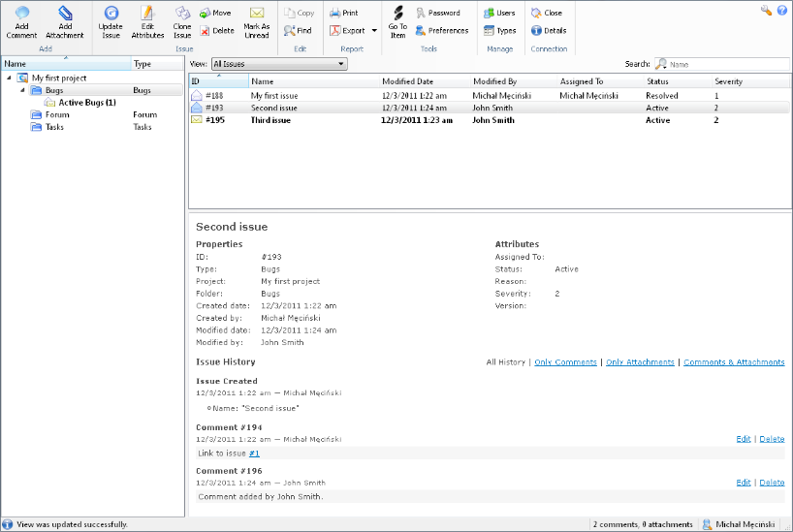Image resolution: width=793 pixels, height=532 pixels.
Task: Click the Only Attachments link
Action: [640, 362]
